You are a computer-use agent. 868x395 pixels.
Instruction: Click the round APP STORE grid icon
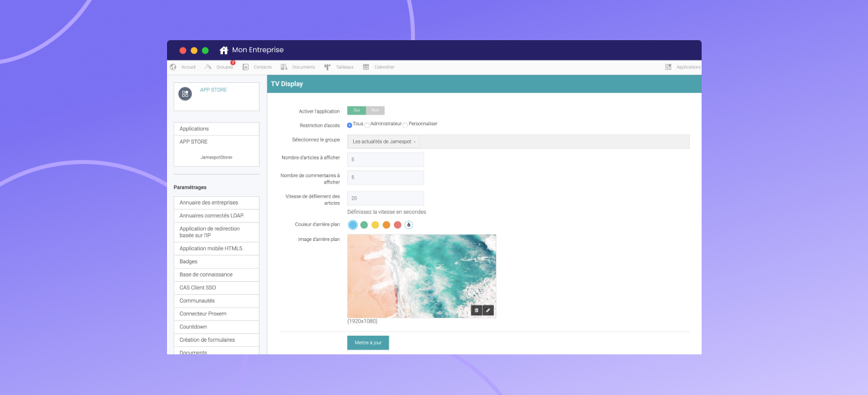[185, 93]
